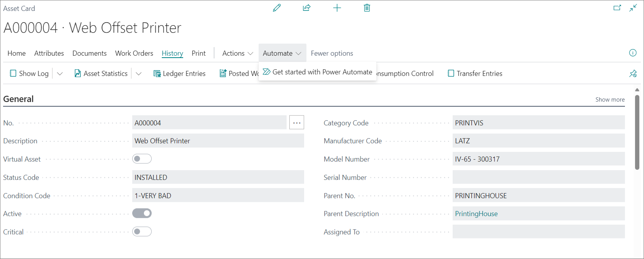644x259 pixels.
Task: Click the collapse page arrows icon
Action: tap(633, 8)
